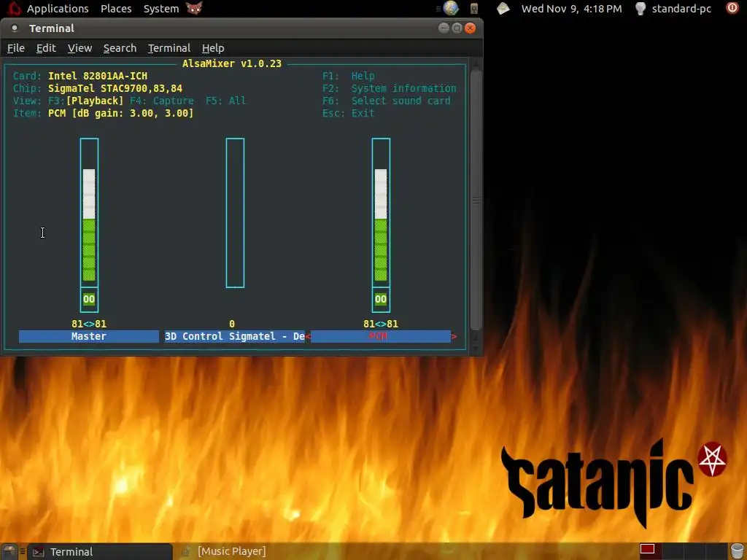The width and height of the screenshot is (747, 560).
Task: Open the File menu in Terminal
Action: (16, 48)
